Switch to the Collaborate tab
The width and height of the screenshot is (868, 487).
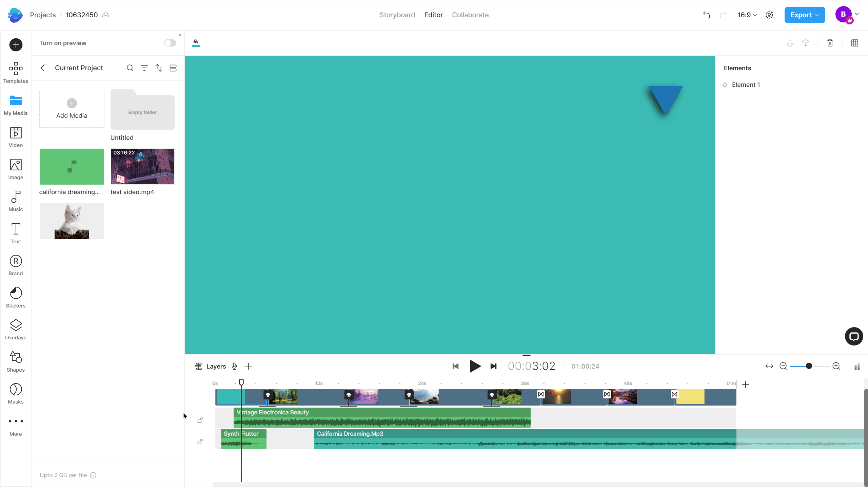(x=470, y=15)
